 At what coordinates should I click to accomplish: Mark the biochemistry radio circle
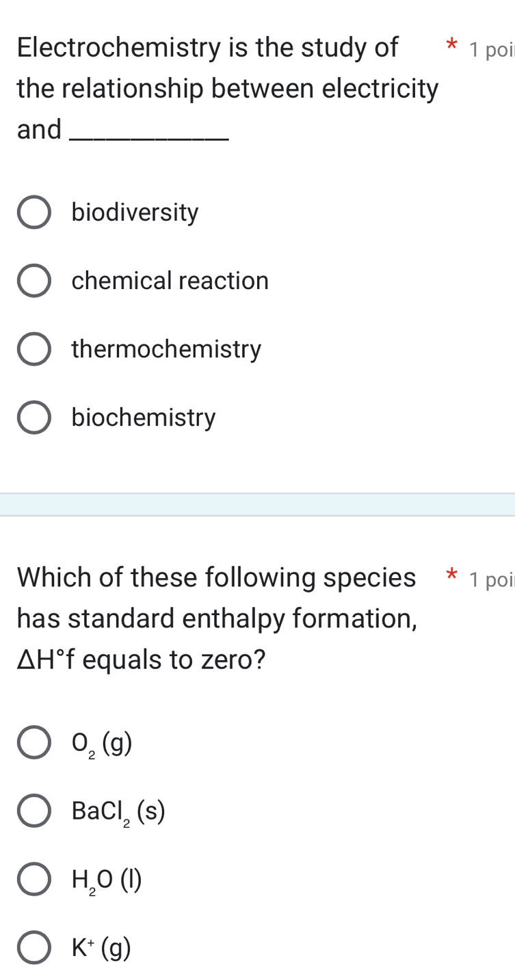(34, 418)
